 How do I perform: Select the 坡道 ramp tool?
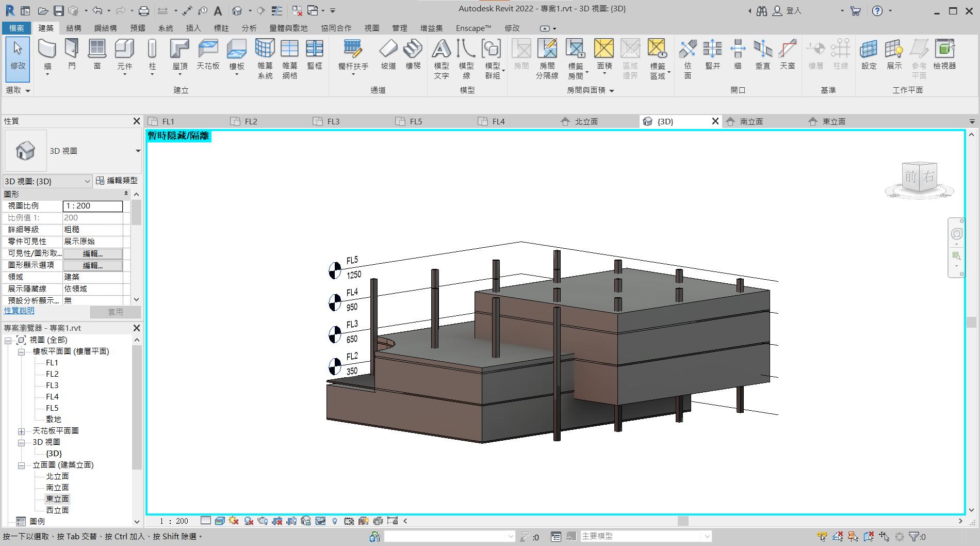[x=388, y=55]
